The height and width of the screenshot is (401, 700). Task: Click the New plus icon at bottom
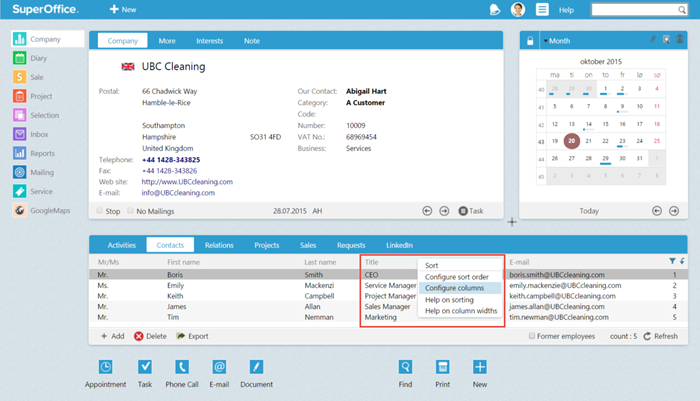click(x=480, y=367)
